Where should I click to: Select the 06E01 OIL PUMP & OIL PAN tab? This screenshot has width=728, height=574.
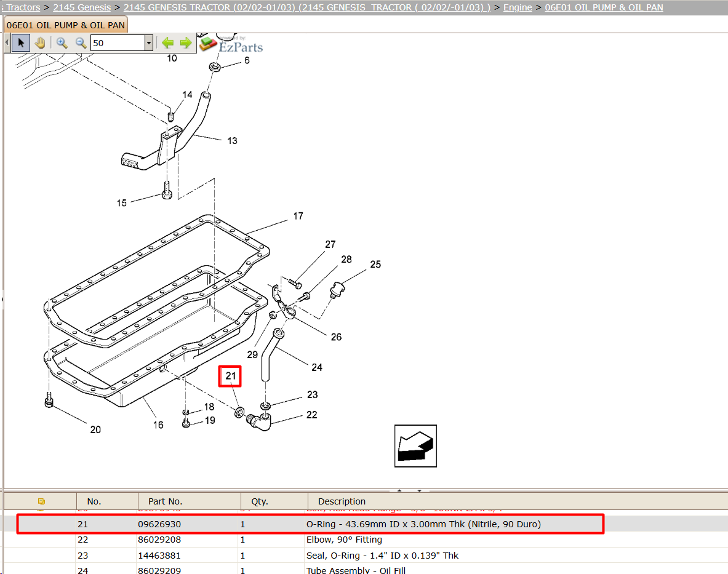(65, 25)
